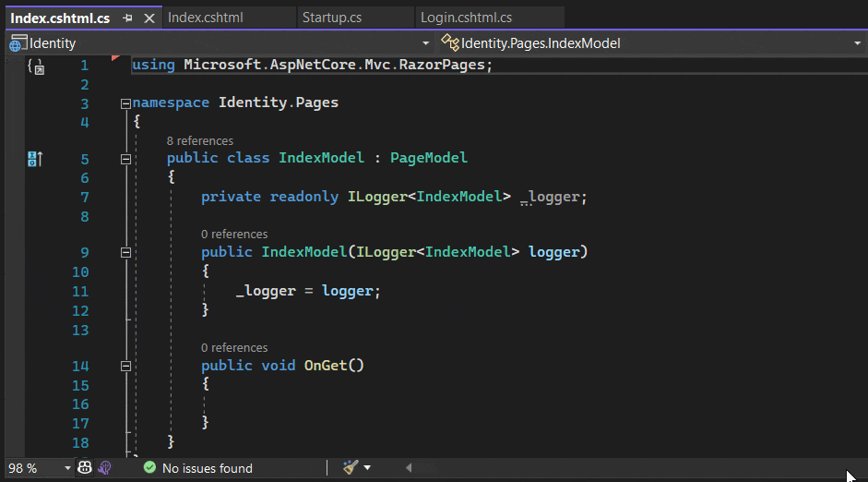Open the Identity project dropdown
868x482 pixels.
[425, 43]
